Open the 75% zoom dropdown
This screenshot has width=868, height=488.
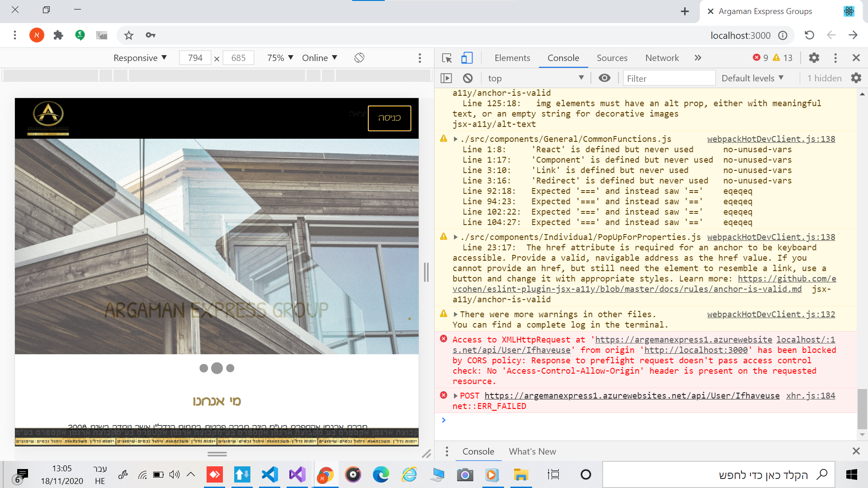point(280,58)
